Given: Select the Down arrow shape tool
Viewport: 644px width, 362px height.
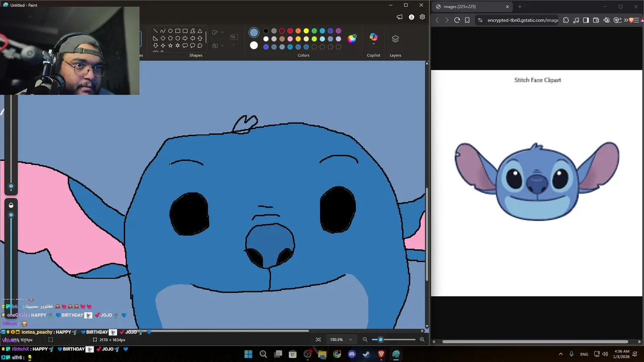Looking at the screenshot, I should tap(155, 46).
